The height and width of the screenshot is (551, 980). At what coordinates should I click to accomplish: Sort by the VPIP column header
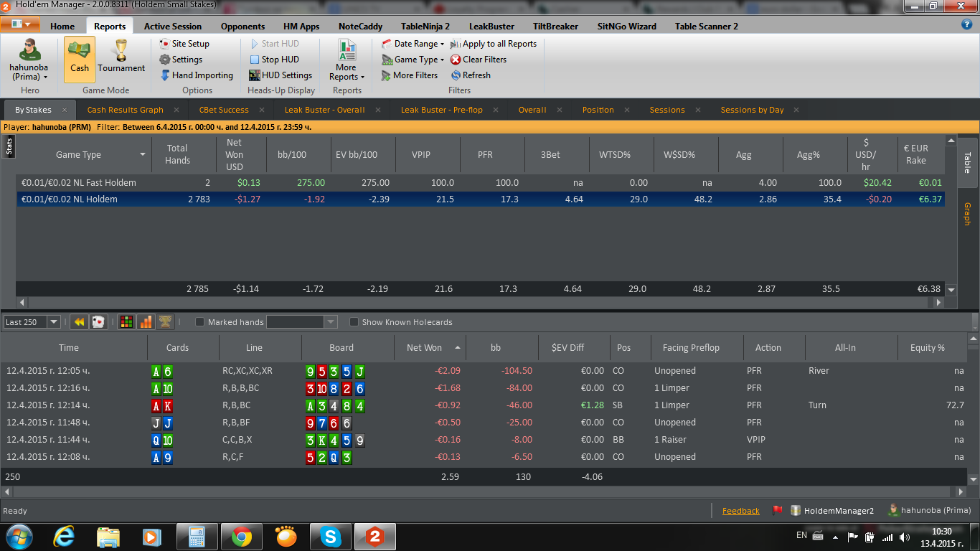pos(426,155)
